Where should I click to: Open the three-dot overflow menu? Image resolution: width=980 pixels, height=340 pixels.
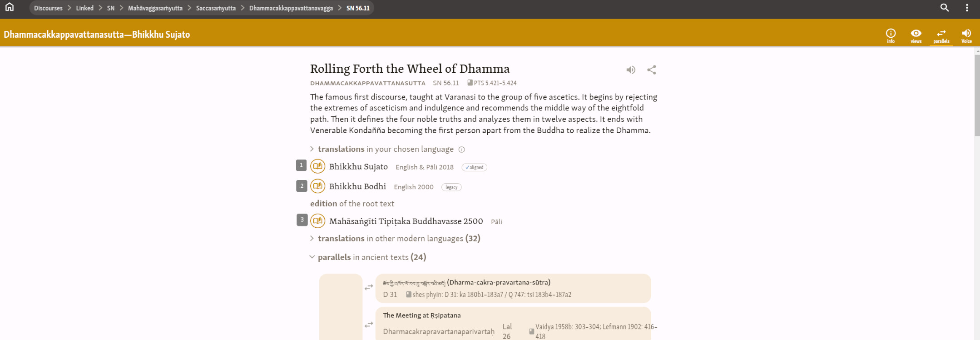(x=967, y=8)
